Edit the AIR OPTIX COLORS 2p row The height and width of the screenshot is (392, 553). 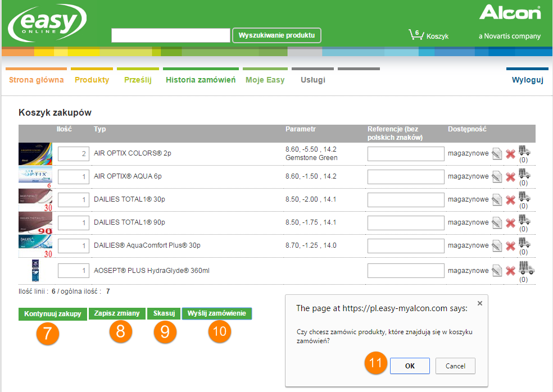point(497,154)
